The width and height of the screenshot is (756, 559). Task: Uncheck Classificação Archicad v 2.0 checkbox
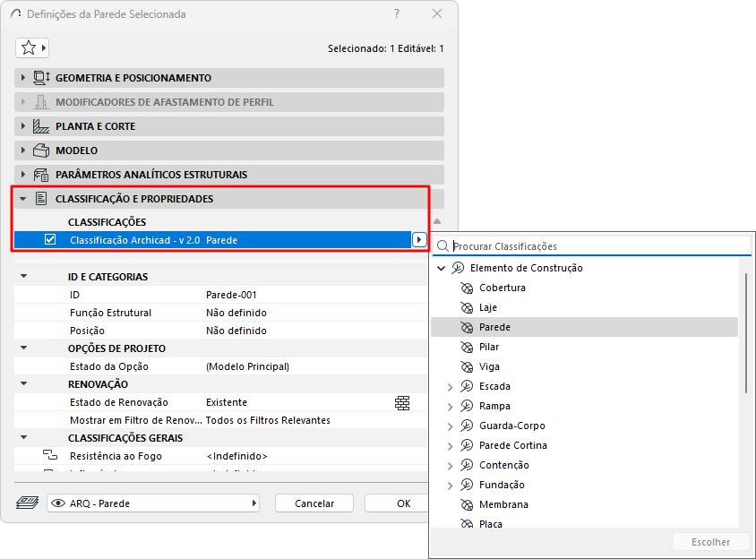[50, 239]
